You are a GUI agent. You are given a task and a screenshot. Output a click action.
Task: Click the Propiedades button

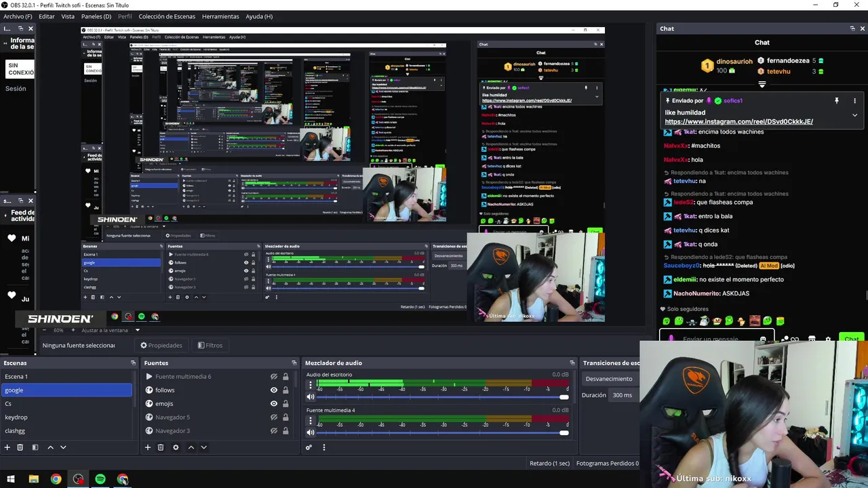point(161,346)
